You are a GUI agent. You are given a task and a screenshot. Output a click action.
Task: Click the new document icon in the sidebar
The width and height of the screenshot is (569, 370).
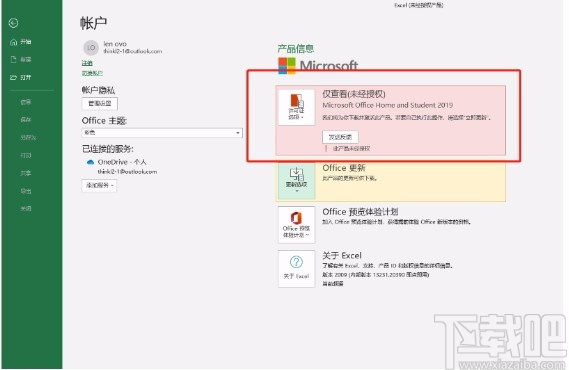13,59
